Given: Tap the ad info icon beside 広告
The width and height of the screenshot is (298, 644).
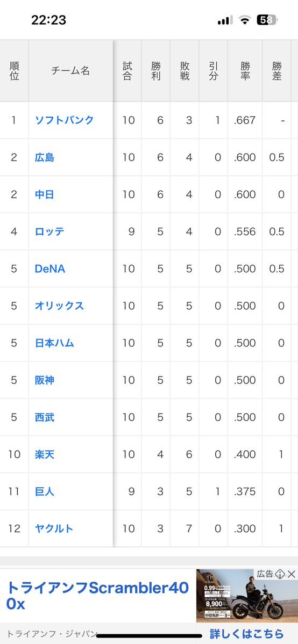Looking at the screenshot, I should pyautogui.click(x=281, y=574).
